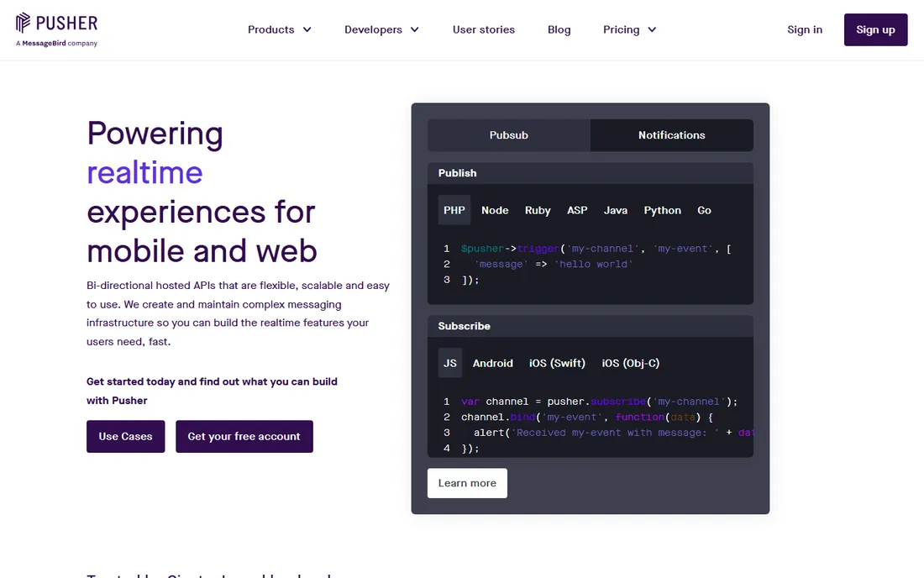Select the Go publish language tab
This screenshot has height=578, width=924.
coord(704,210)
